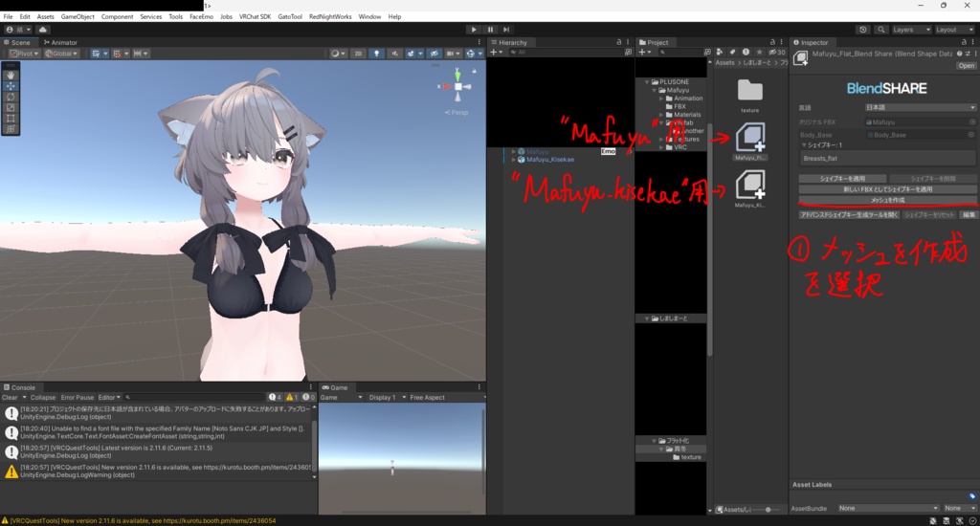
Task: Select the Scale tool
Action: (x=11, y=107)
